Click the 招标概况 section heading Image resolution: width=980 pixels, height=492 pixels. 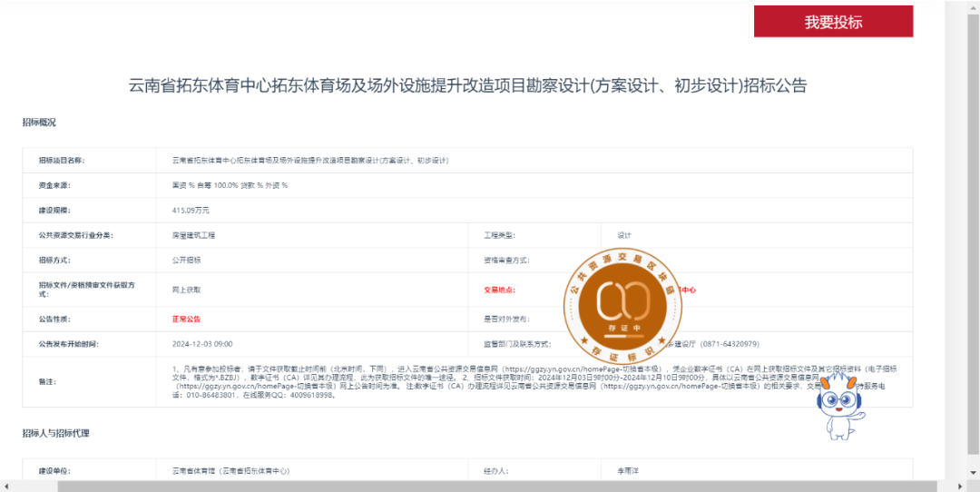(x=39, y=123)
